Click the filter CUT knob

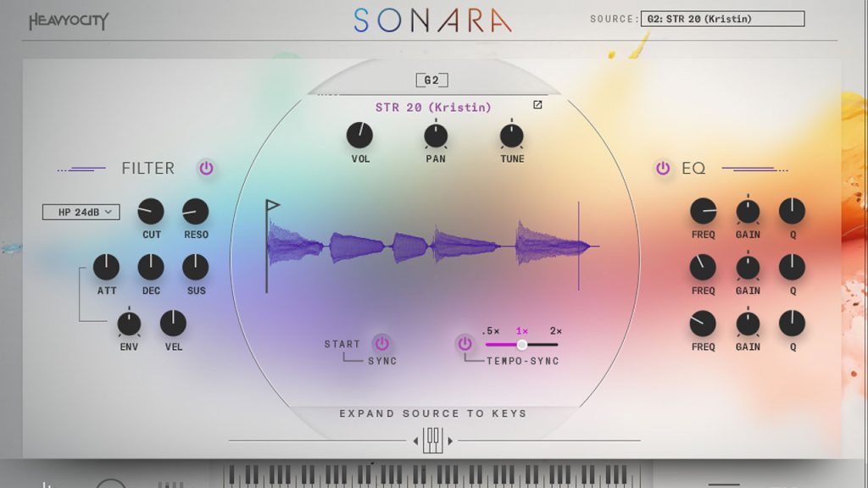[x=151, y=211]
